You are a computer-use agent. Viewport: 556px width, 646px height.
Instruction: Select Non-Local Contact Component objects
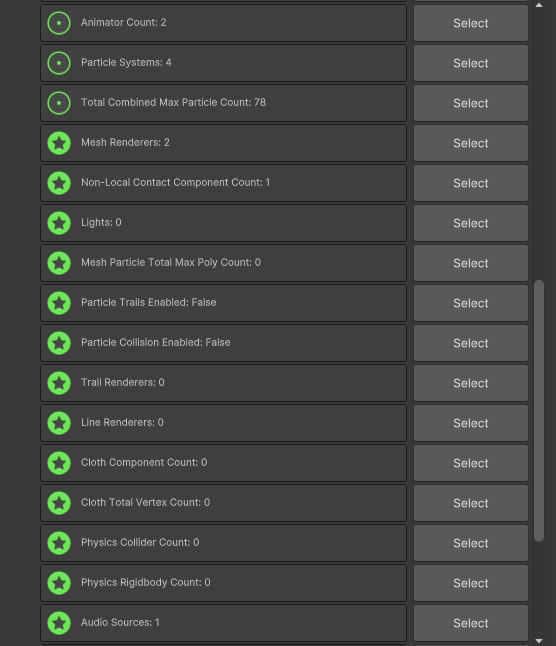pyautogui.click(x=471, y=183)
